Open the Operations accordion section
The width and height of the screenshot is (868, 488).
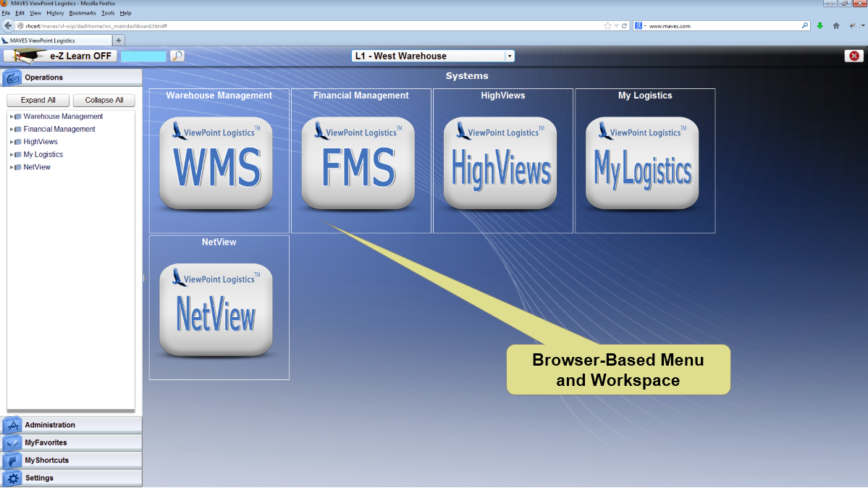71,77
